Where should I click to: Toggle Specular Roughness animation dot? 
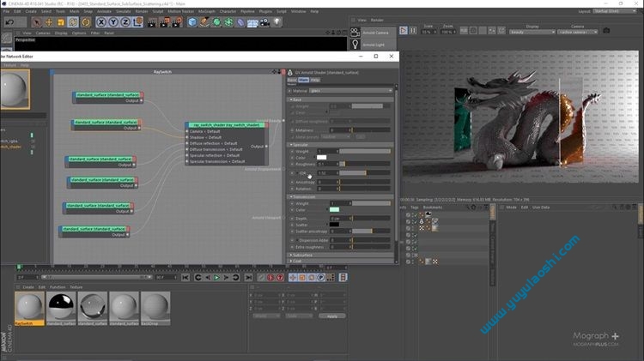click(292, 164)
